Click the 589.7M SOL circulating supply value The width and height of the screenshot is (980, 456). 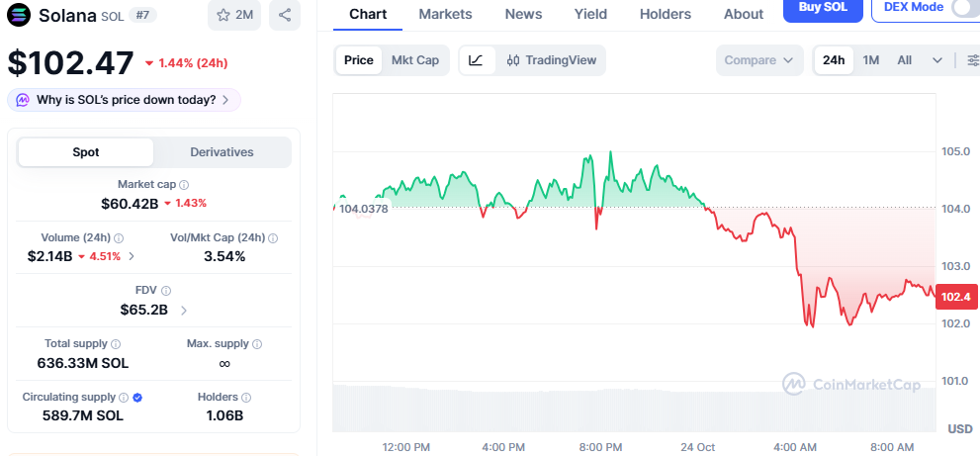click(x=82, y=415)
